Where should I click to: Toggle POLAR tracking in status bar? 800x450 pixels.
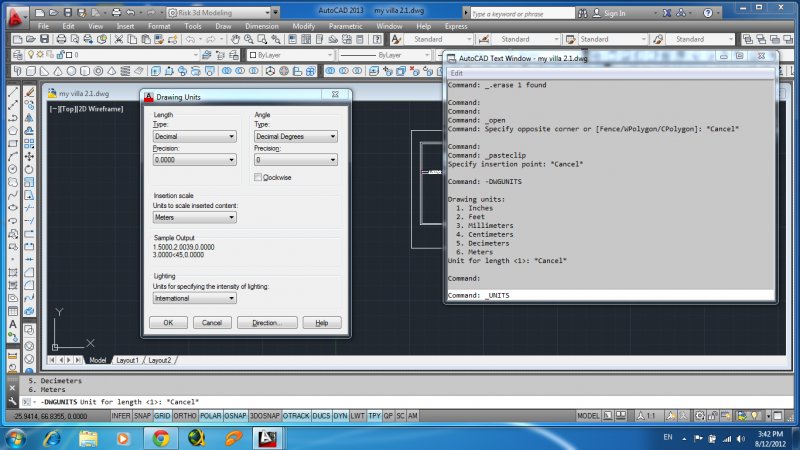click(210, 416)
